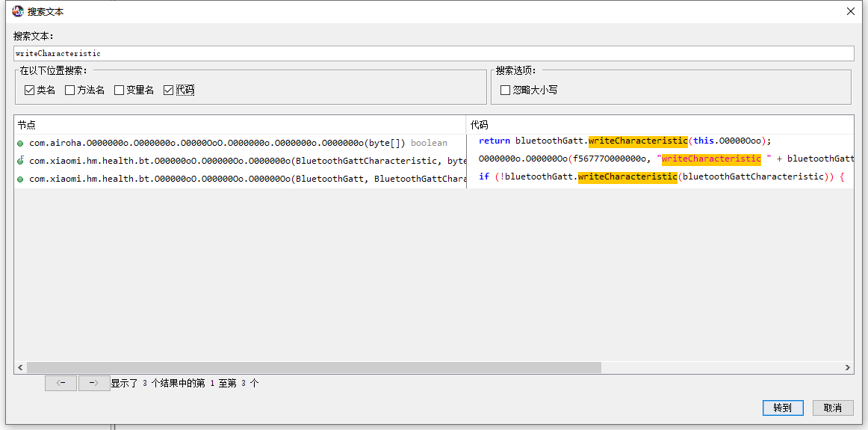This screenshot has width=868, height=430.
Task: Click green icon of the third search result
Action: (x=21, y=179)
